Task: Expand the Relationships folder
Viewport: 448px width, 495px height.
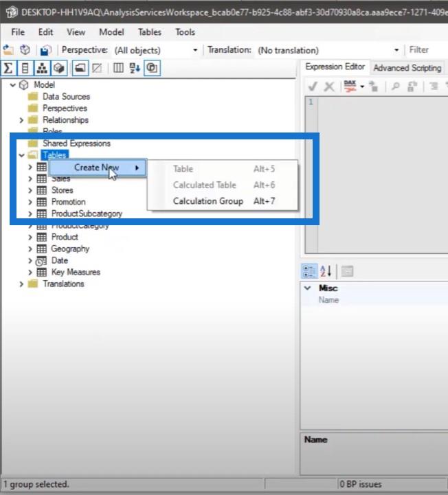Action: click(21, 120)
